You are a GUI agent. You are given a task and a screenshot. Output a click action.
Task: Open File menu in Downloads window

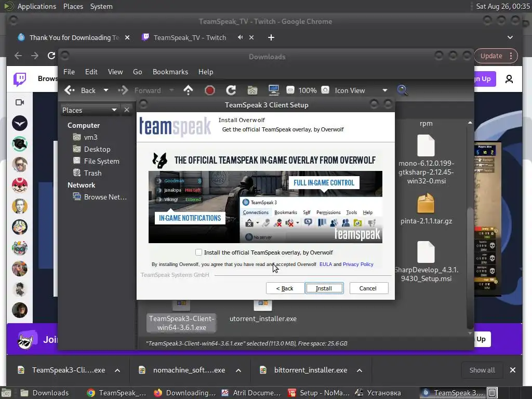[69, 72]
